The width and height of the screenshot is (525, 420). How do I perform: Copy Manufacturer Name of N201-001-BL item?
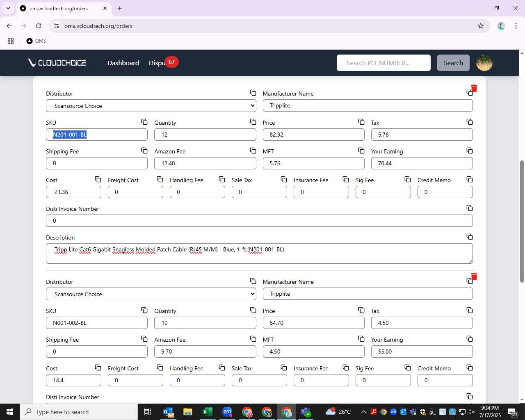(469, 93)
